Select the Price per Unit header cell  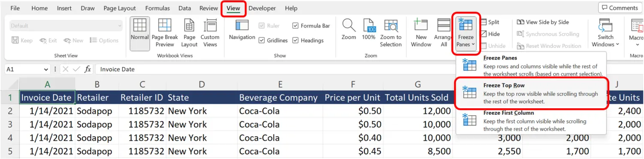(x=352, y=98)
